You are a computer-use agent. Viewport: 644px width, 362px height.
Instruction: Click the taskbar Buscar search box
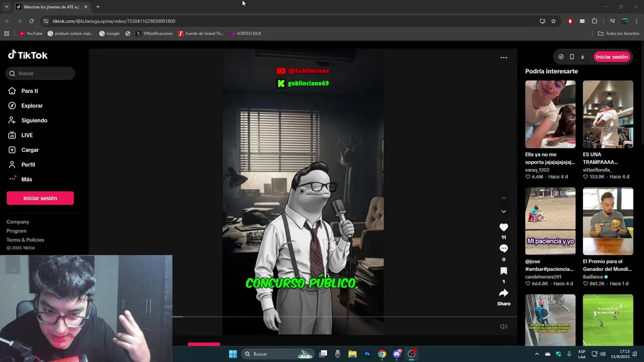click(x=278, y=354)
